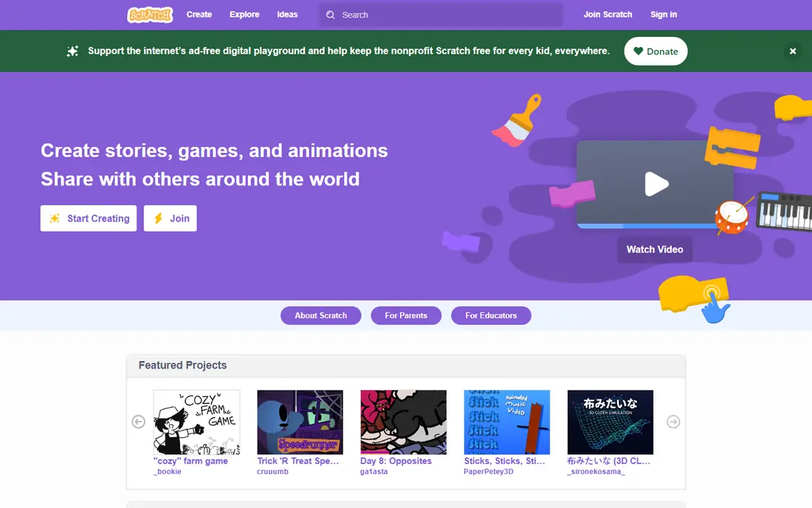Play the intro video
The image size is (812, 508).
tap(656, 184)
